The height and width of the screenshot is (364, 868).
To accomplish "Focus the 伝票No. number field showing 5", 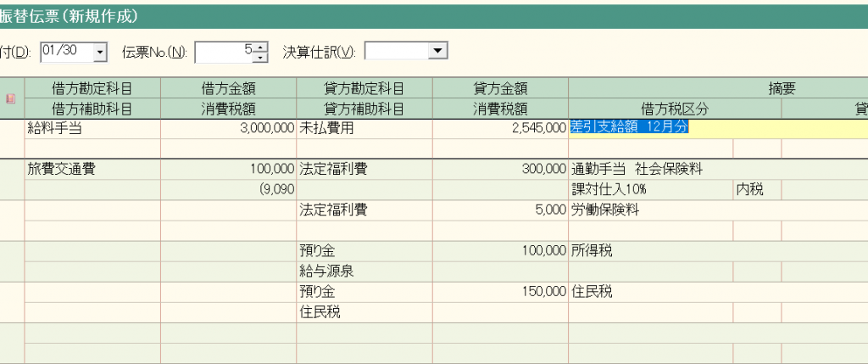I will pyautogui.click(x=225, y=53).
